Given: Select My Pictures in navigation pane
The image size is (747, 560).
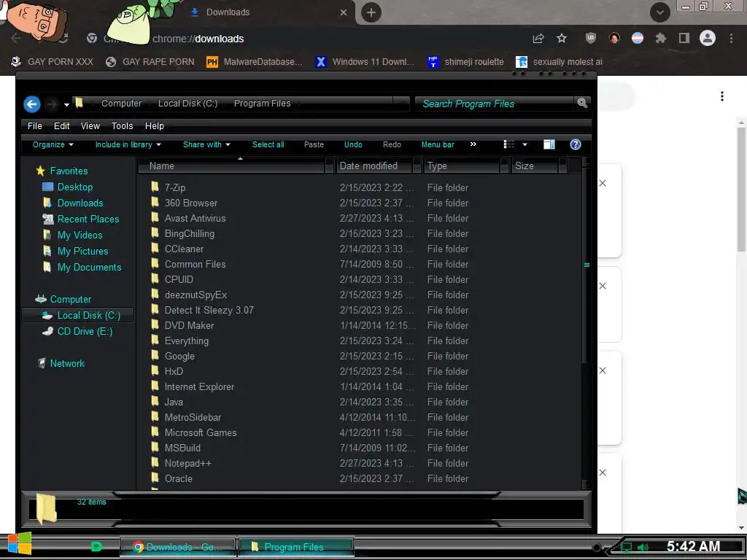Looking at the screenshot, I should pos(82,251).
